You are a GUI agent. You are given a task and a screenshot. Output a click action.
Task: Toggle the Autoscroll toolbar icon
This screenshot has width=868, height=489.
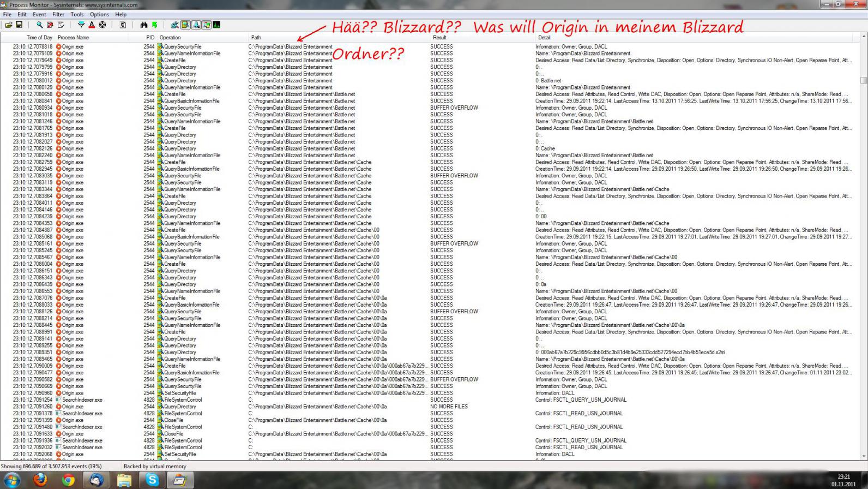(50, 25)
